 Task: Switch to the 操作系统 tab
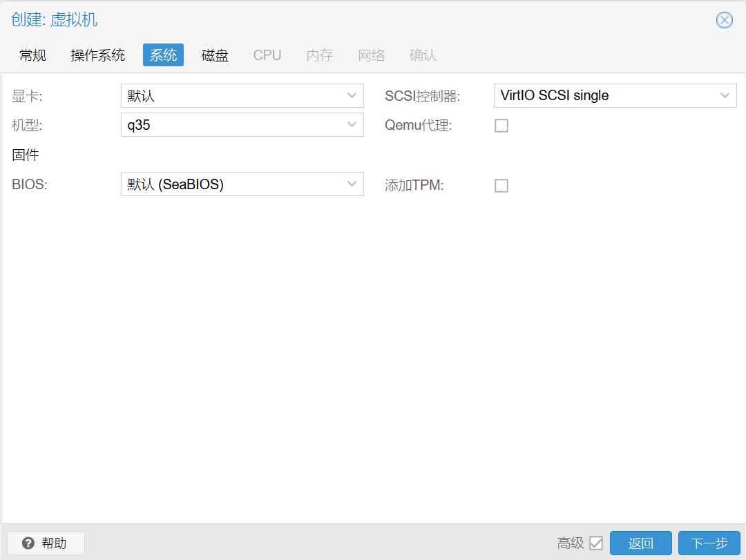(97, 55)
